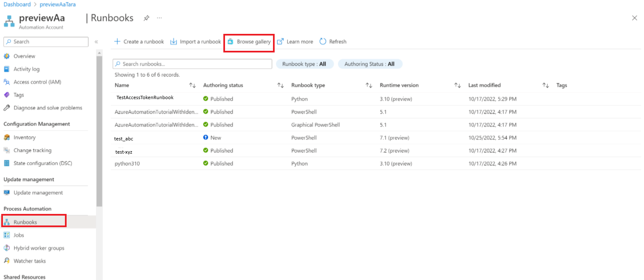Click the previewAa automation account icon
644x280 pixels.
9,21
